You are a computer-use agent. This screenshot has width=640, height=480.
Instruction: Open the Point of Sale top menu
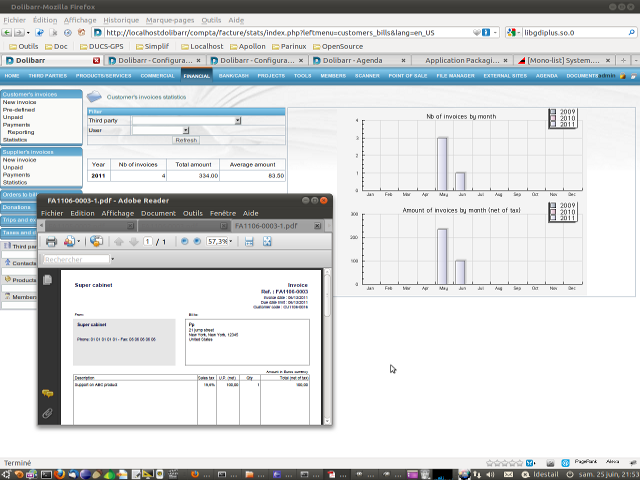[x=407, y=76]
